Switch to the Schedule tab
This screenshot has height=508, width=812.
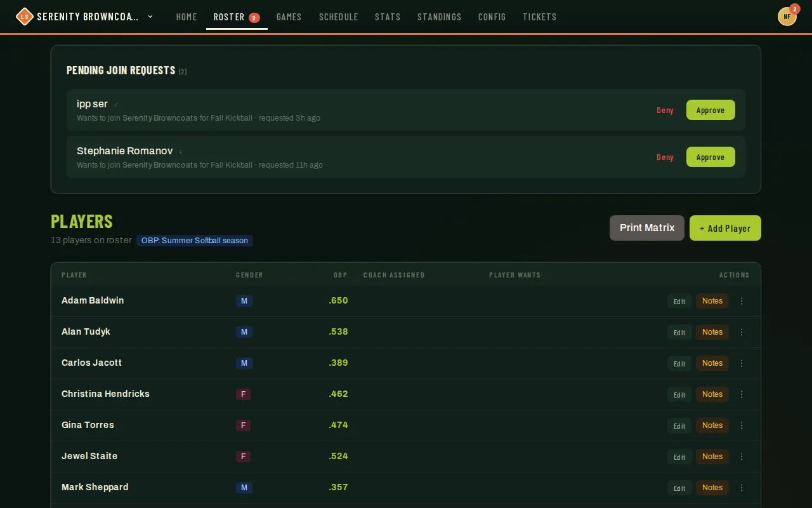click(x=339, y=17)
